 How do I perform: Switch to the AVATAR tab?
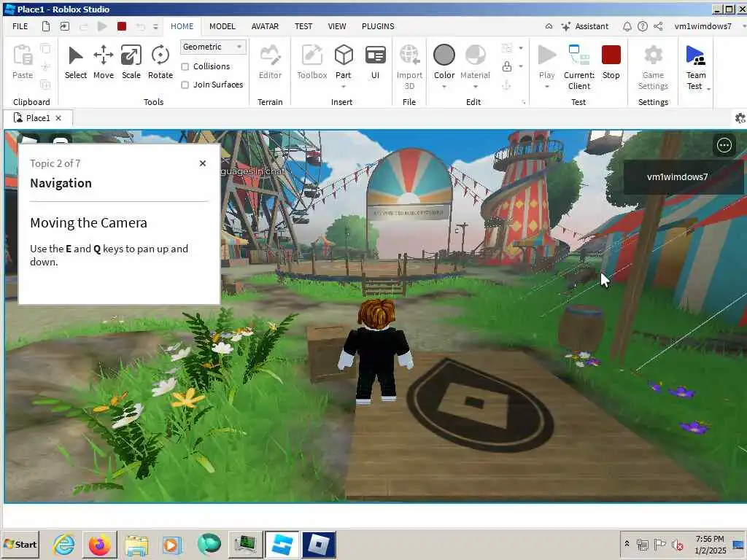(x=265, y=26)
